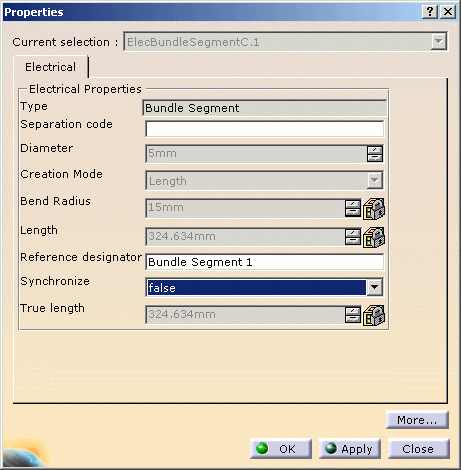Click the help question mark button

430,12
